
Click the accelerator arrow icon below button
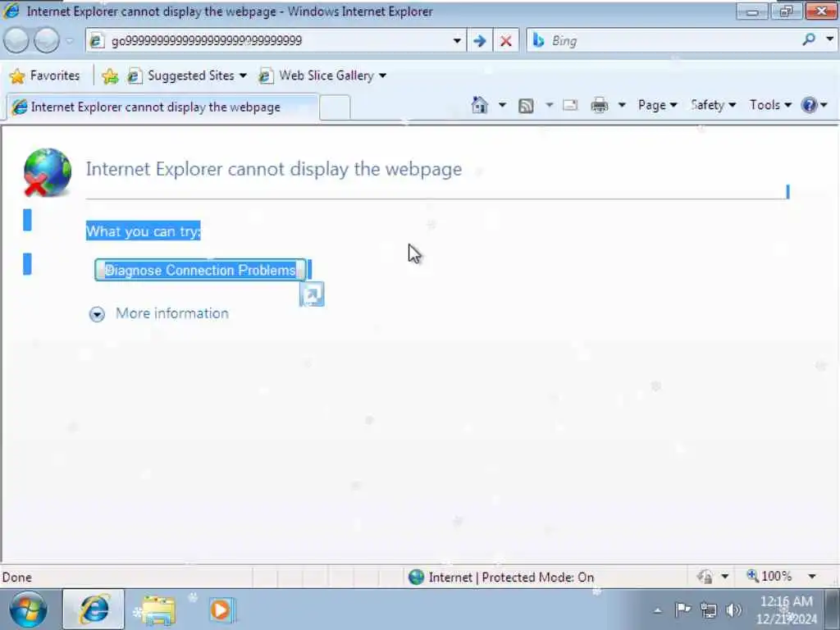coord(312,294)
